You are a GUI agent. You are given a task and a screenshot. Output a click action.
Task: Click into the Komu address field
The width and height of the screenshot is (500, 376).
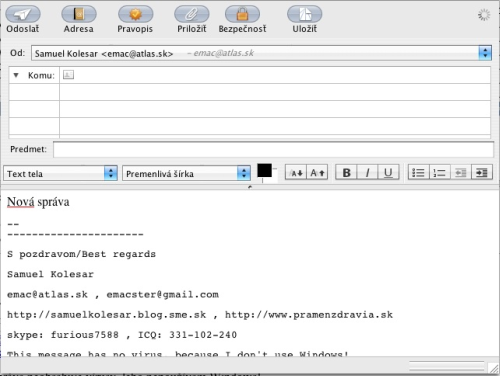click(275, 75)
